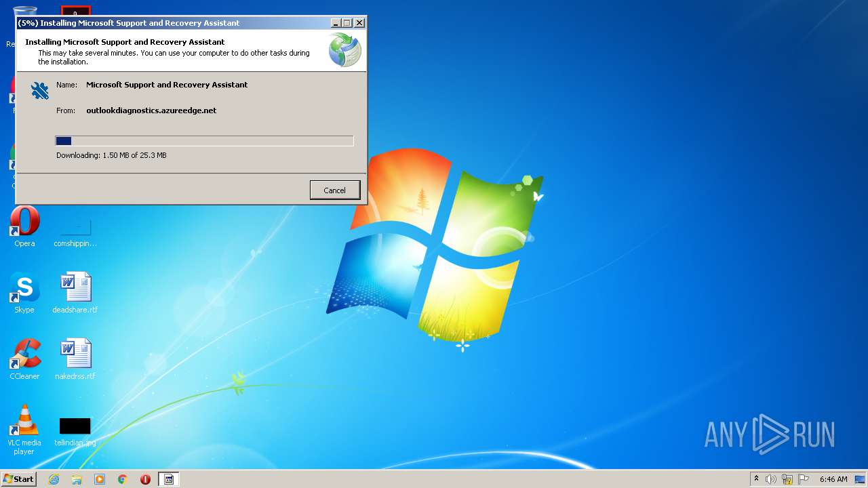Minimize the installer window
Image resolution: width=868 pixels, height=488 pixels.
tap(336, 23)
